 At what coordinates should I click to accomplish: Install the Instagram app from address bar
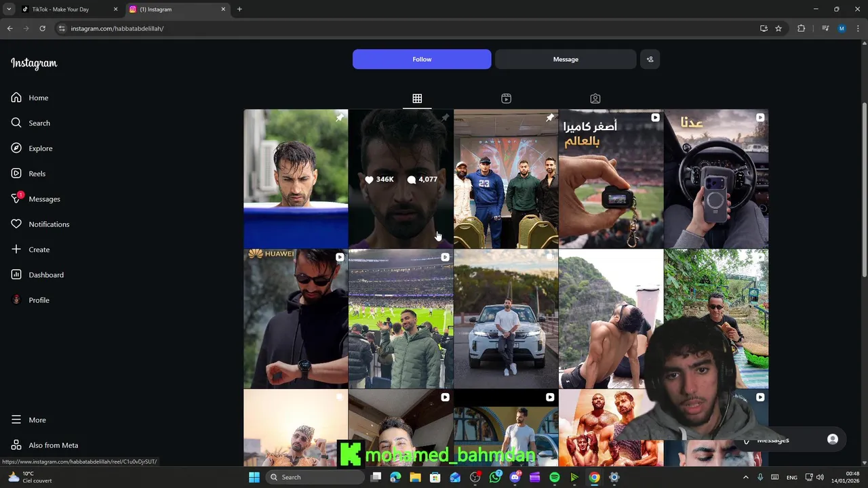coord(764,28)
